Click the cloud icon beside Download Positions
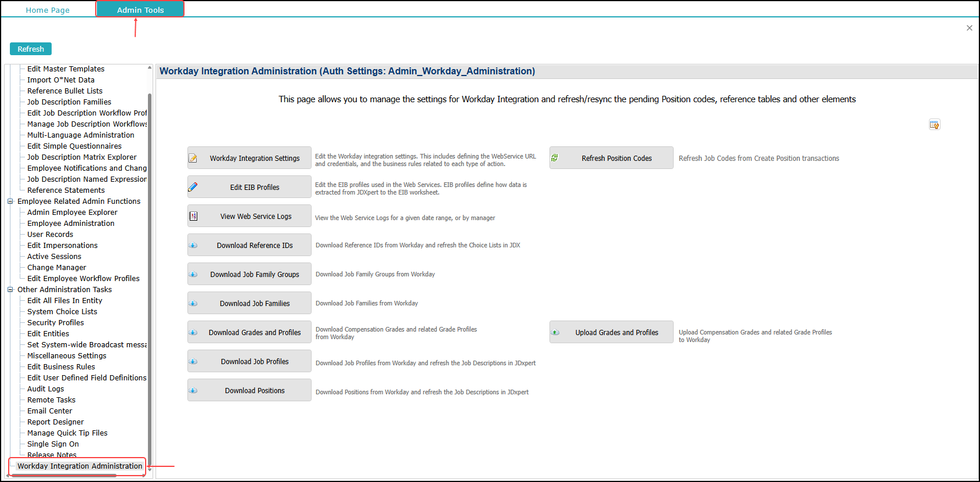The height and width of the screenshot is (482, 980). (x=193, y=390)
